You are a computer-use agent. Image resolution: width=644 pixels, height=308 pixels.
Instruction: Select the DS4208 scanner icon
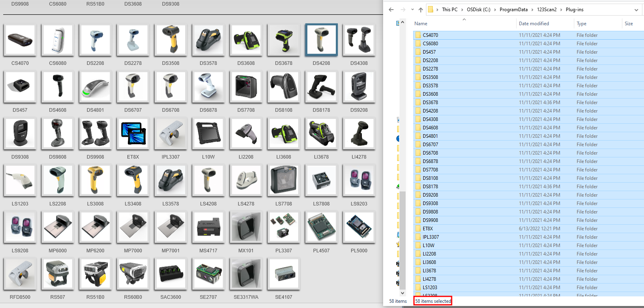[321, 40]
